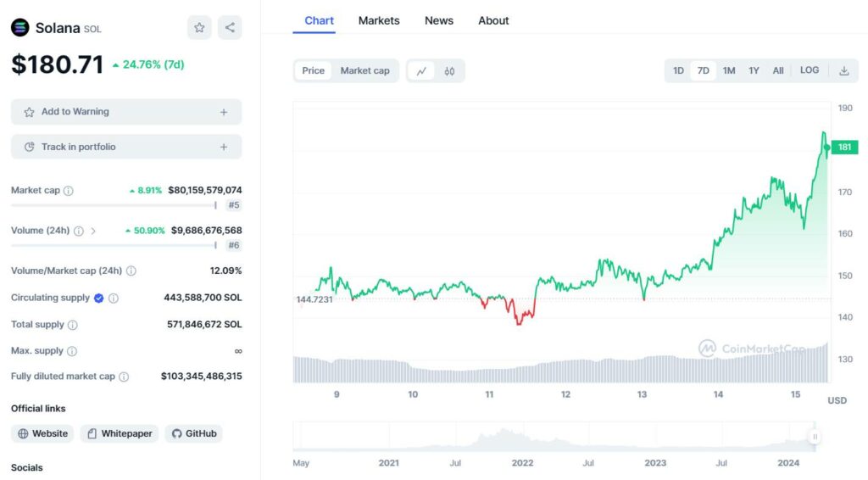Switch to line chart view
Viewport: 868px width, 480px height.
(x=422, y=71)
